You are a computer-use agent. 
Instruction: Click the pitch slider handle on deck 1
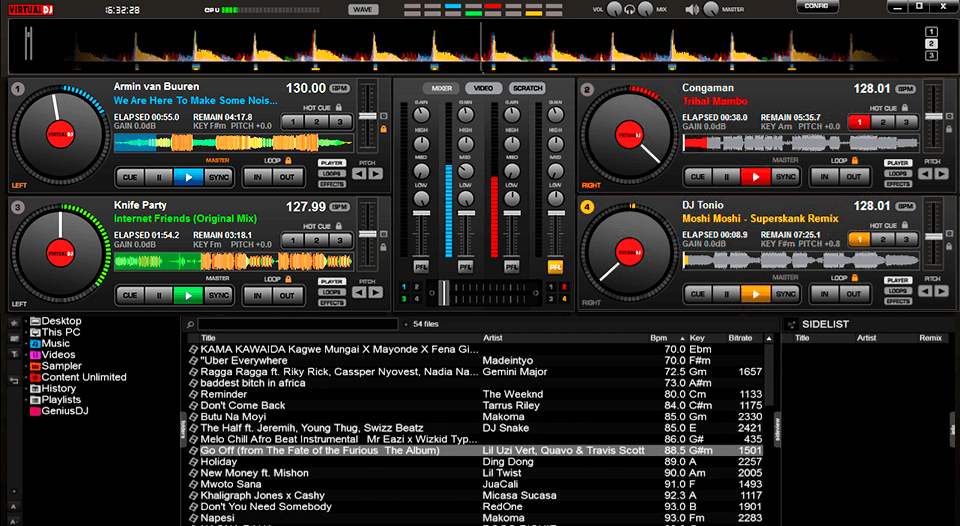[367, 116]
